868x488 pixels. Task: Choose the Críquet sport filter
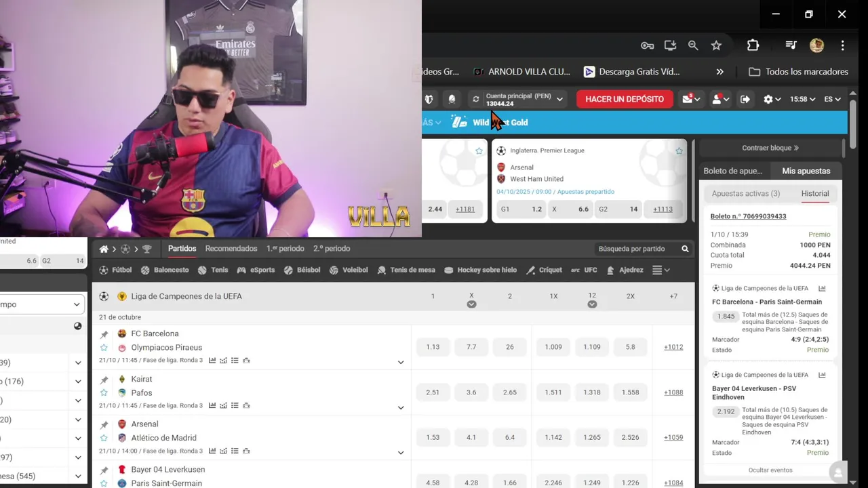tap(544, 270)
